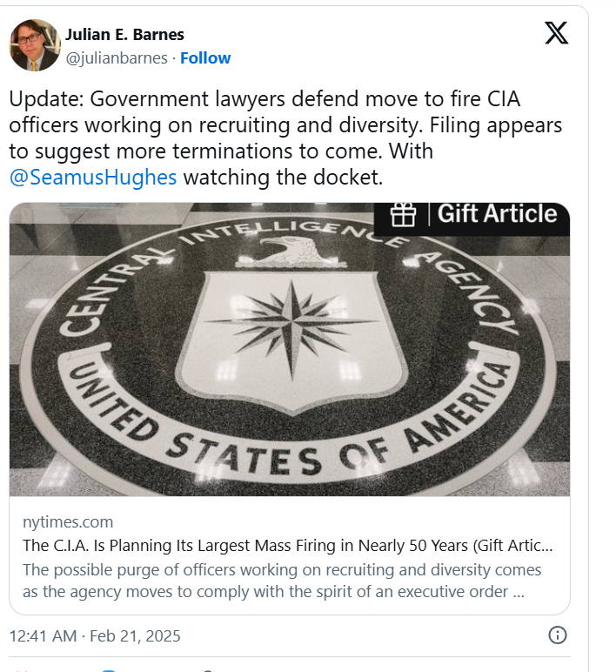Click the Gift Article label text
The height and width of the screenshot is (672, 616).
[x=497, y=214]
